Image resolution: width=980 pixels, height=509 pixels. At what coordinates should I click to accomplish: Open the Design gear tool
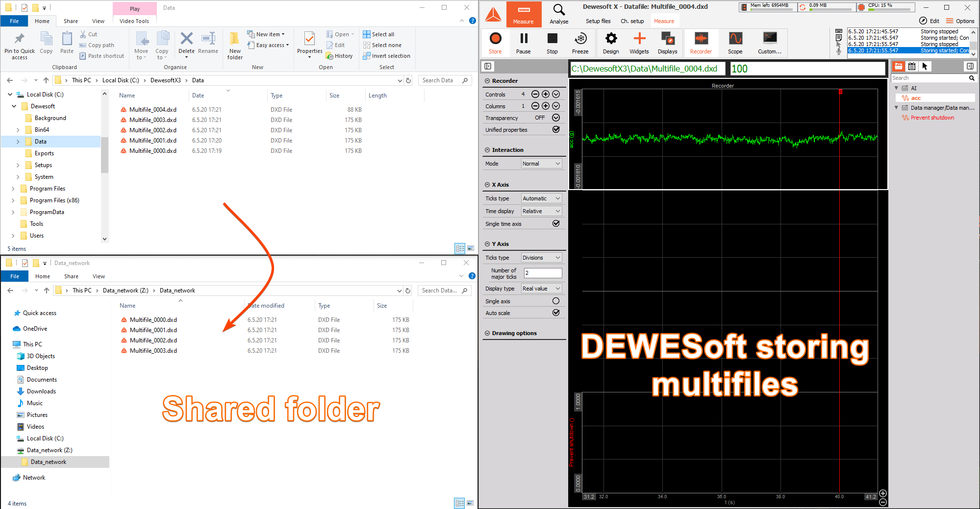[611, 43]
